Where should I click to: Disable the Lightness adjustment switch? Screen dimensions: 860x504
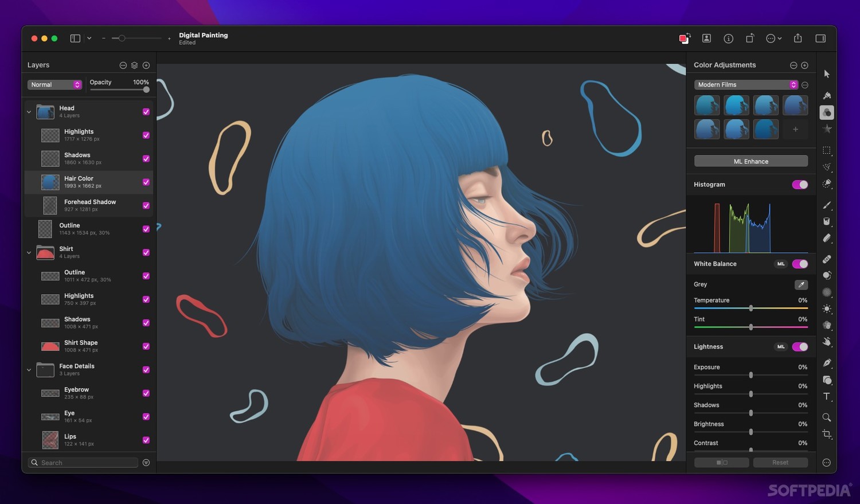[800, 347]
